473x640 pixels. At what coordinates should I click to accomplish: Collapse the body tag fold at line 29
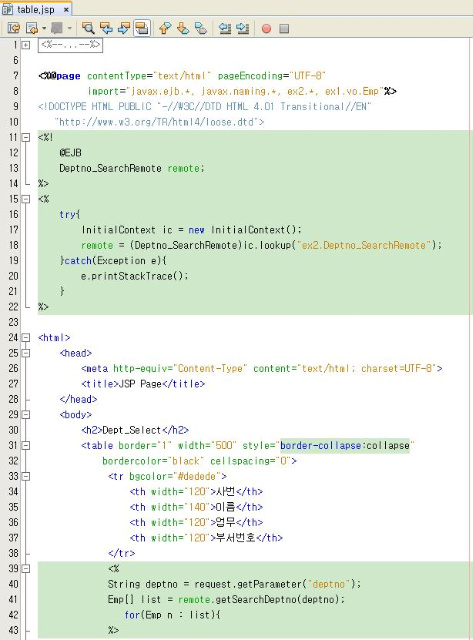(26, 415)
